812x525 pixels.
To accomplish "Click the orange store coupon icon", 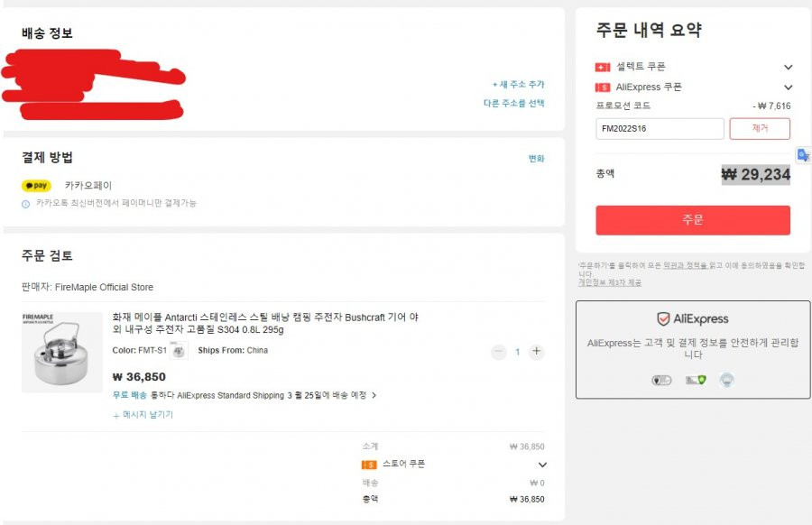I will click(x=369, y=465).
